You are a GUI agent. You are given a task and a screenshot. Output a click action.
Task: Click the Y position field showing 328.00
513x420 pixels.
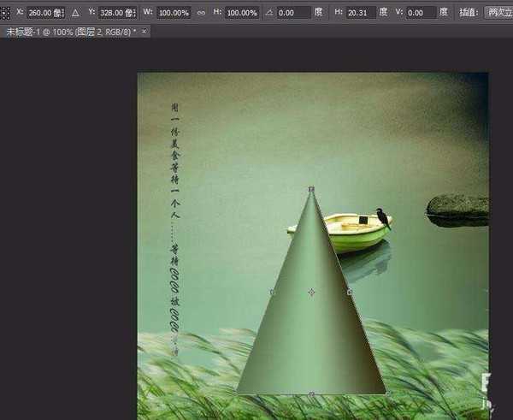pyautogui.click(x=116, y=13)
